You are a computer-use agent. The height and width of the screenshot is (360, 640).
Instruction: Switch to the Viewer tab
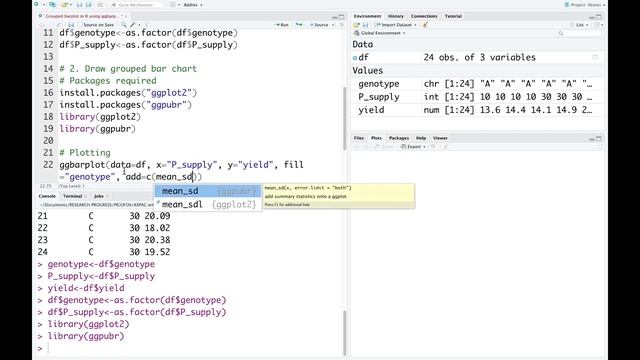(440, 138)
